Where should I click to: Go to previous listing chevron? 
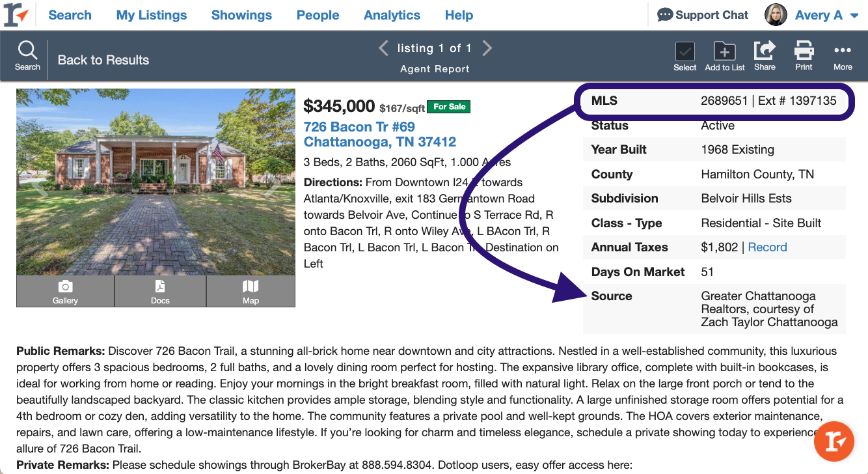click(384, 48)
